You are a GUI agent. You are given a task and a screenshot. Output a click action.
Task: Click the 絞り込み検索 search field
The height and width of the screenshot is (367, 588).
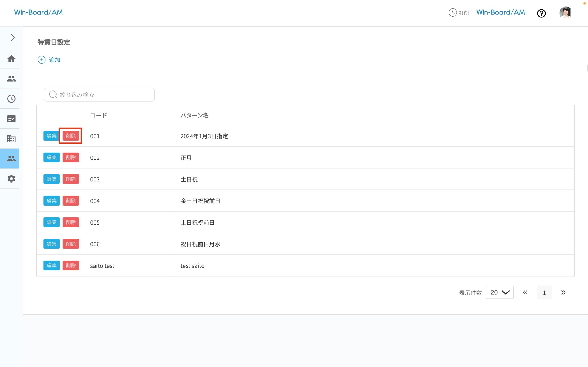(99, 95)
